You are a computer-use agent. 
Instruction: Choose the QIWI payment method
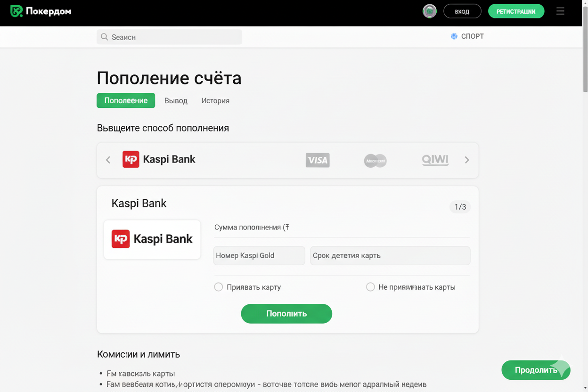(x=435, y=160)
